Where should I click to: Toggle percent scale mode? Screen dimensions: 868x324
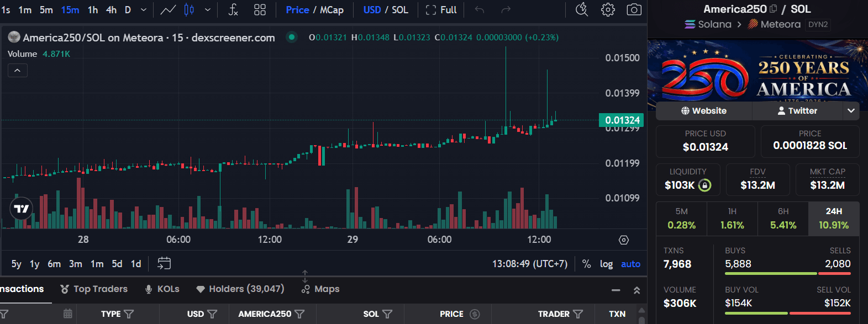pos(587,264)
